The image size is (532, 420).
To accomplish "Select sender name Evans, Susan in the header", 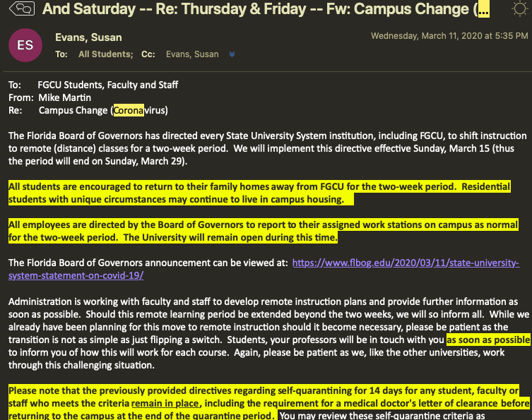I will coord(88,37).
